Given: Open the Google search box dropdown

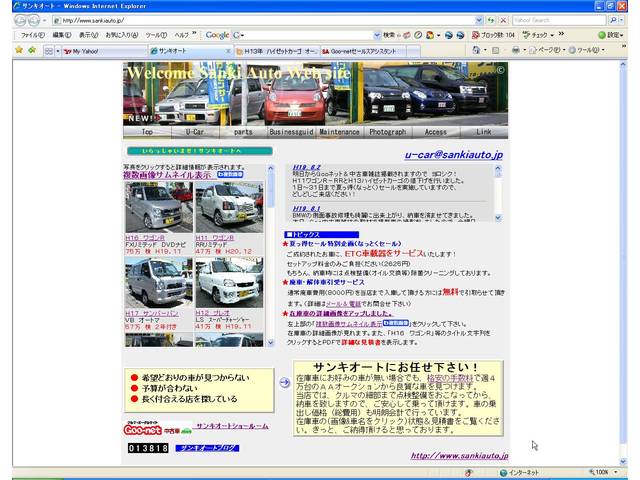Looking at the screenshot, I should tap(377, 35).
